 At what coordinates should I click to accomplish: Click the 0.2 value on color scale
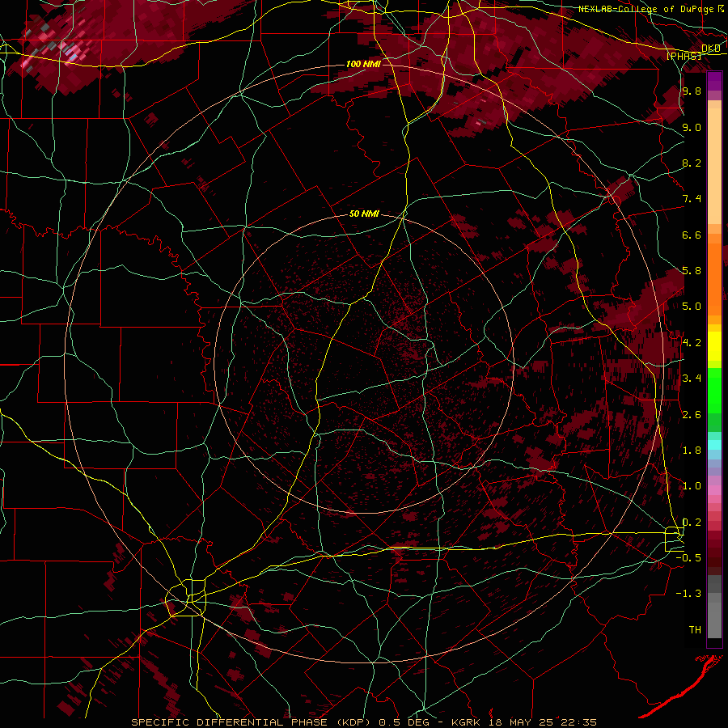click(692, 523)
